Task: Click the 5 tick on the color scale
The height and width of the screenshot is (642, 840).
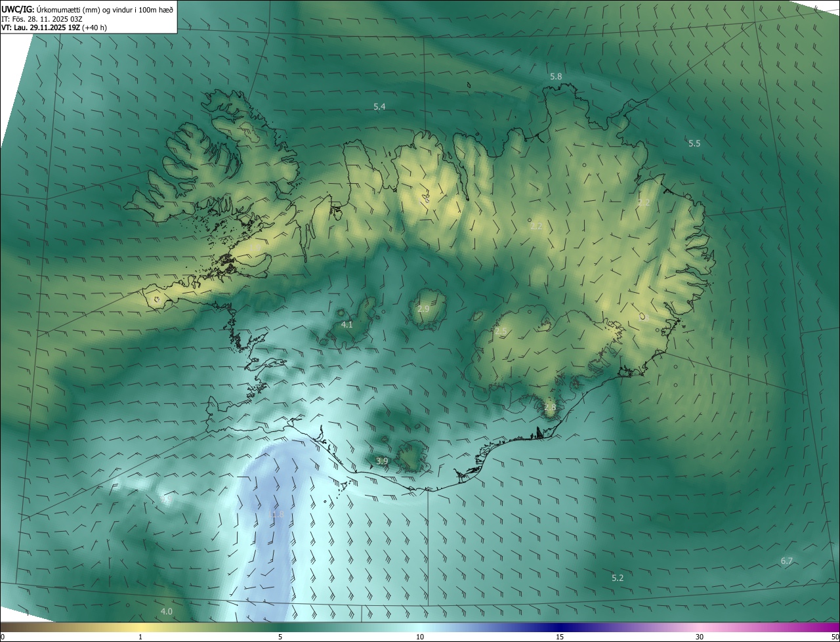Action: (x=280, y=637)
